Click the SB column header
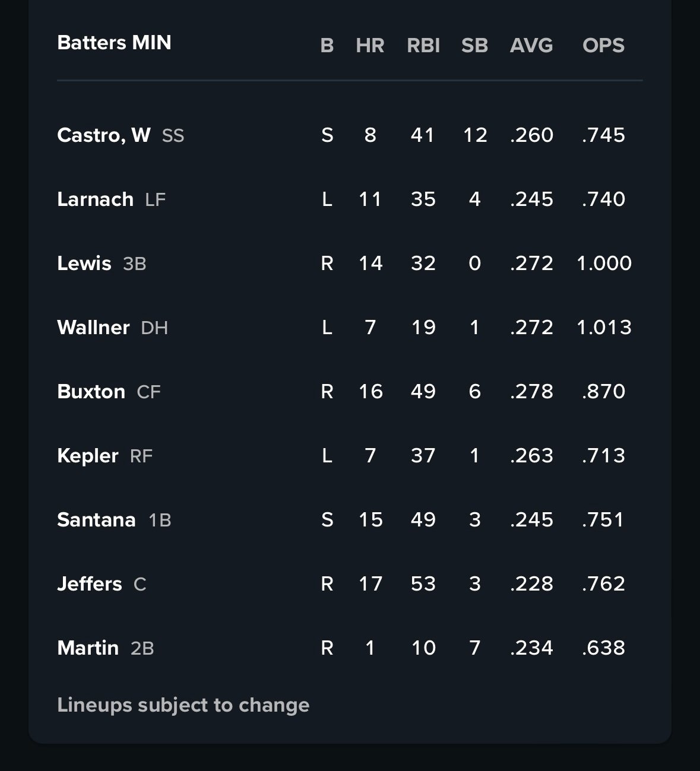This screenshot has width=700, height=771. coord(474,46)
